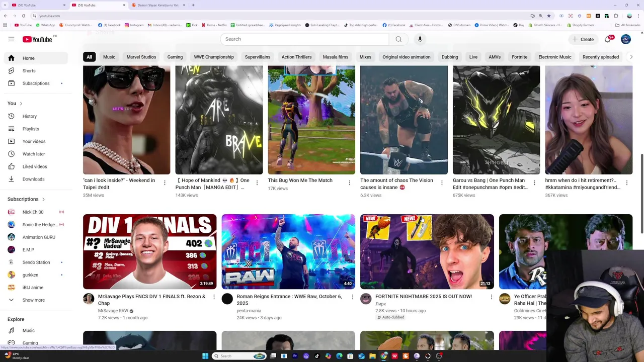This screenshot has width=644, height=362.
Task: Go back in browser history
Action: coord(6,16)
